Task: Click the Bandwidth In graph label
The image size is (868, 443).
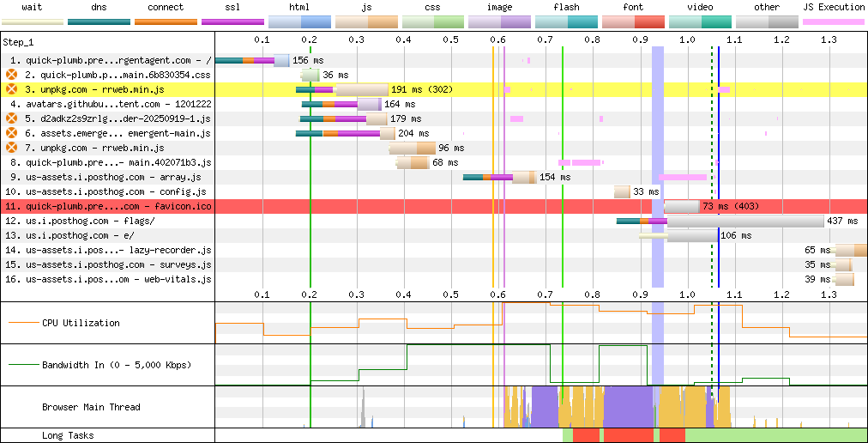Action: click(117, 365)
